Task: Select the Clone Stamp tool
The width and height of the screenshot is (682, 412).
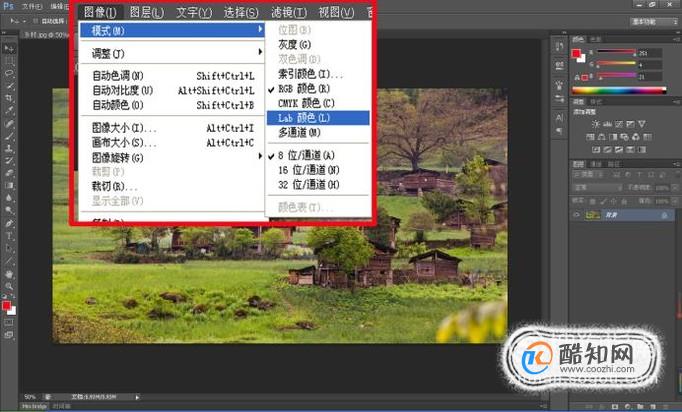Action: click(9, 148)
